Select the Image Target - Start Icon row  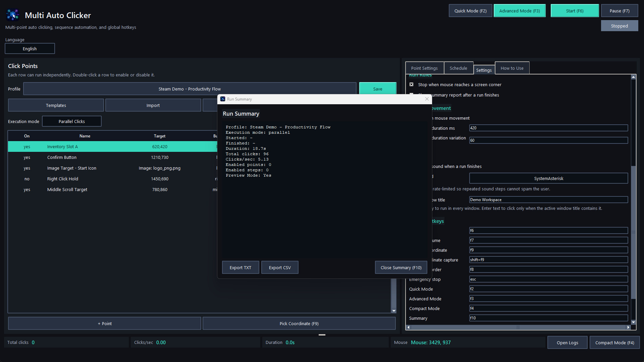click(x=113, y=168)
